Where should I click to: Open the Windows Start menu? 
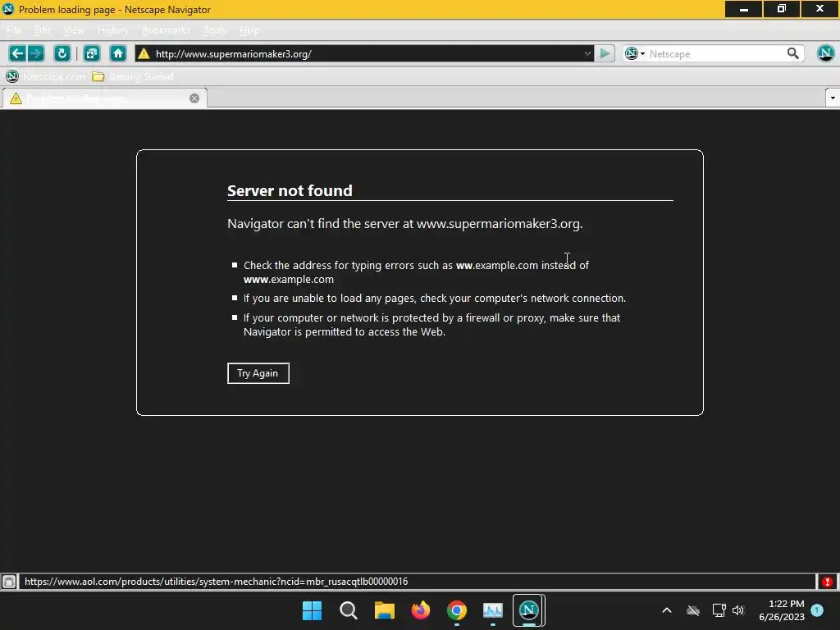click(313, 610)
